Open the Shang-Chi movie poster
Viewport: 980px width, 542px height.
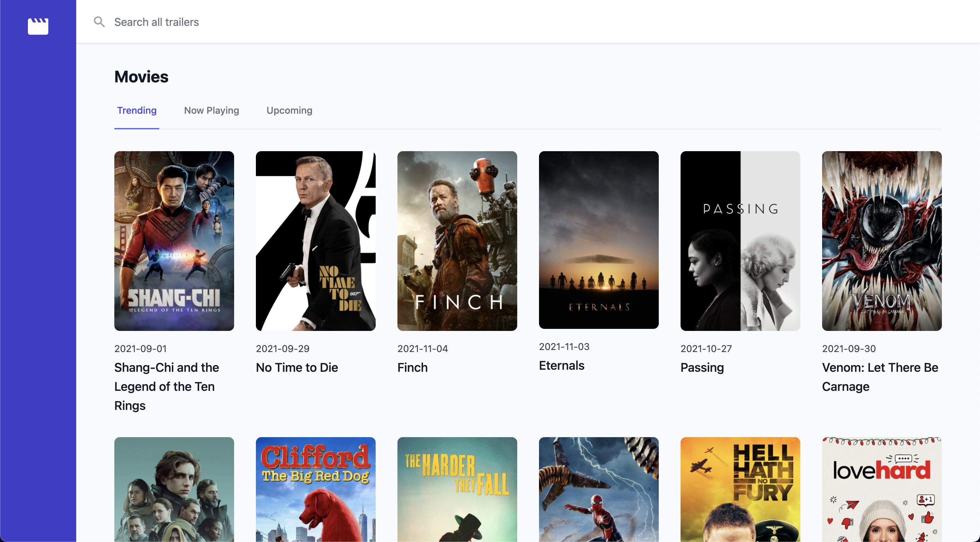pos(174,241)
